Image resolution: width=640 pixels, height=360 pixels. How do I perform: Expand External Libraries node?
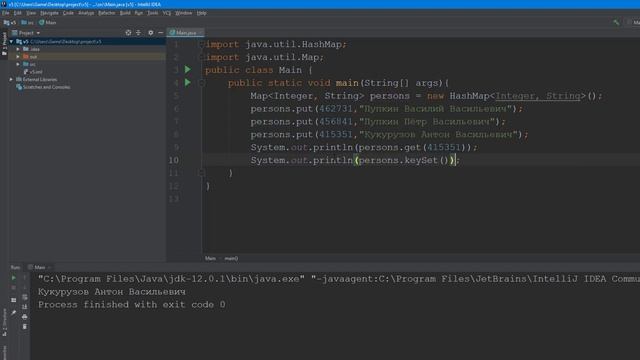click(x=11, y=79)
